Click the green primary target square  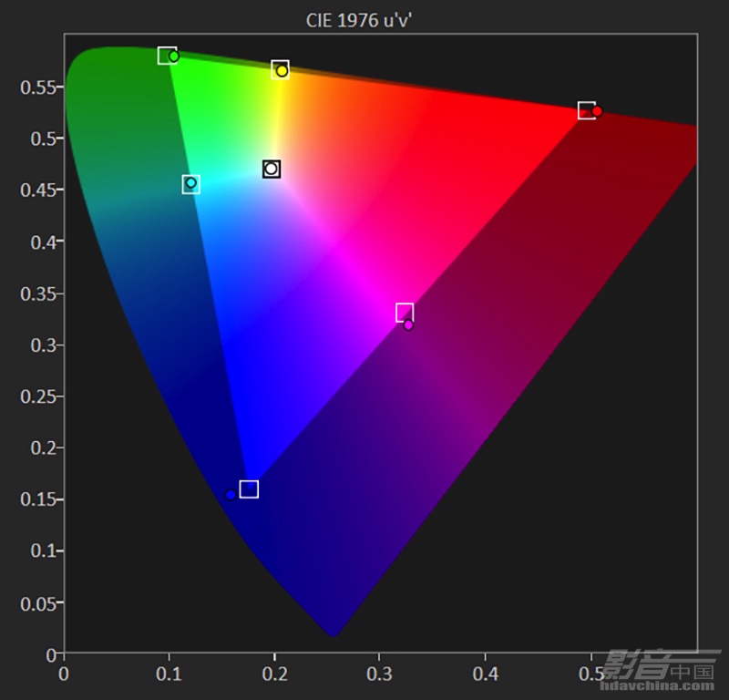[x=166, y=56]
